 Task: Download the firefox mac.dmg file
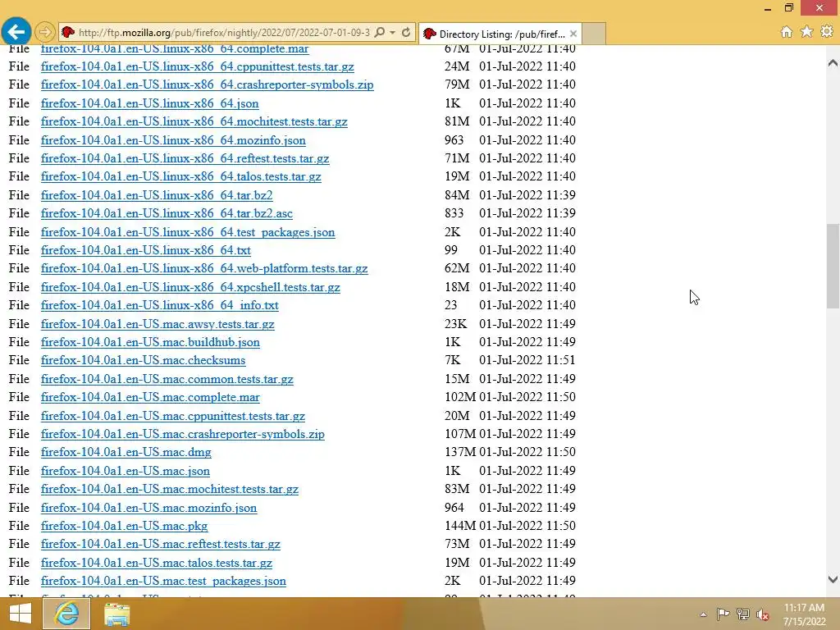click(x=126, y=452)
